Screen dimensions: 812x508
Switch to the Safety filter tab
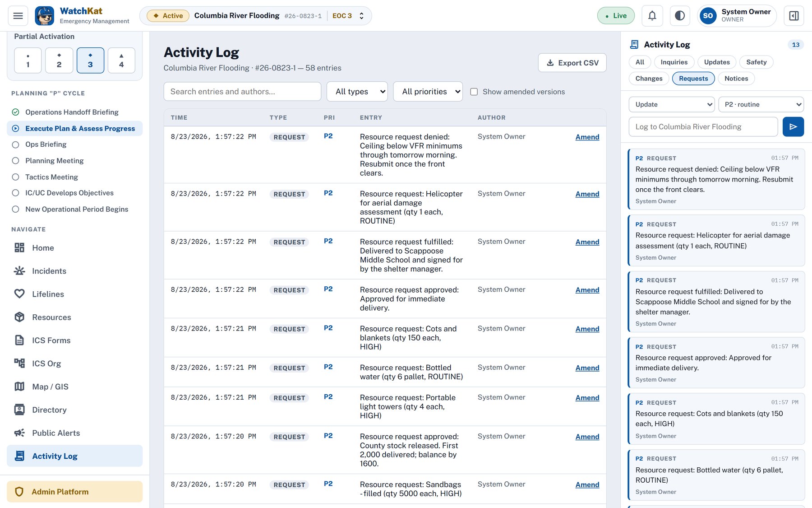pyautogui.click(x=756, y=62)
